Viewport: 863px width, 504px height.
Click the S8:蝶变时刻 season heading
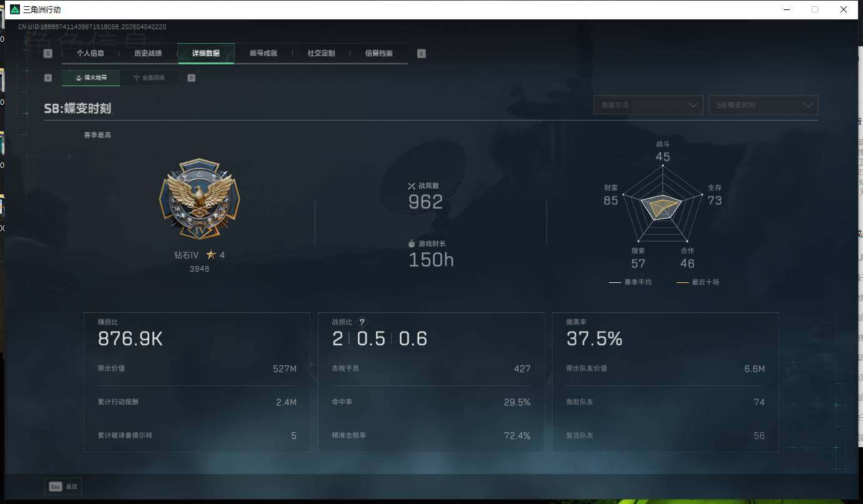(x=77, y=109)
